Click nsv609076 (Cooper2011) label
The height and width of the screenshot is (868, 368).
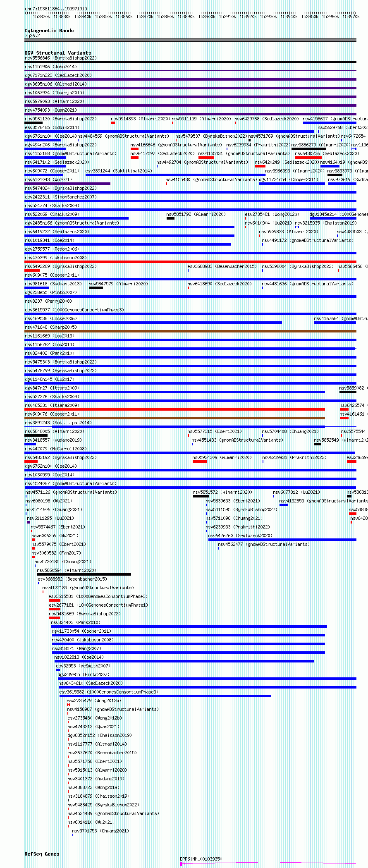(52, 414)
